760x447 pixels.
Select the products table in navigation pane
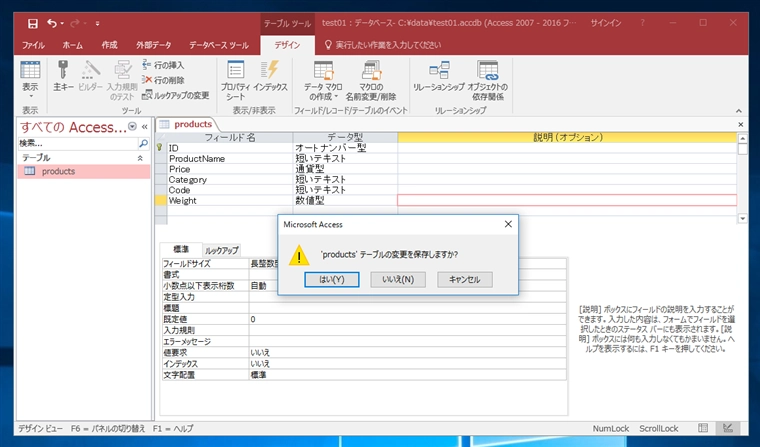[84, 171]
